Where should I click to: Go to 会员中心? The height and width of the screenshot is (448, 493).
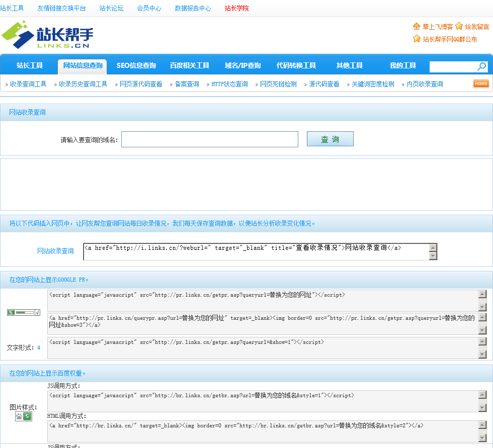click(x=149, y=8)
